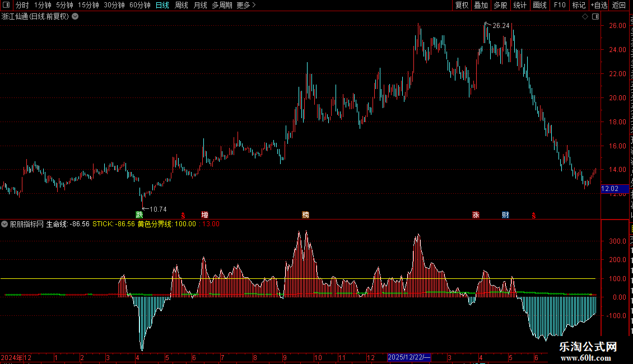Click the 生命线: -86.56 value
The height and width of the screenshot is (364, 633).
[68, 224]
